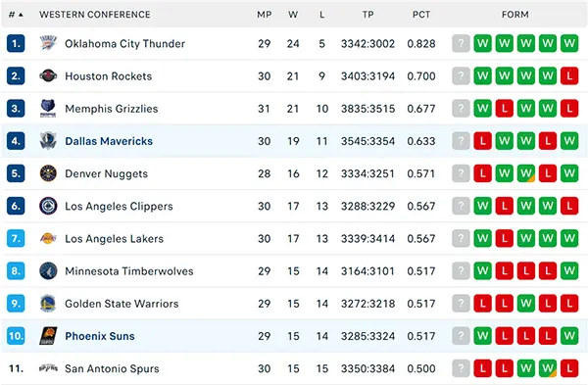Click the Houston Rockets team logo
588x385 pixels.
click(48, 75)
